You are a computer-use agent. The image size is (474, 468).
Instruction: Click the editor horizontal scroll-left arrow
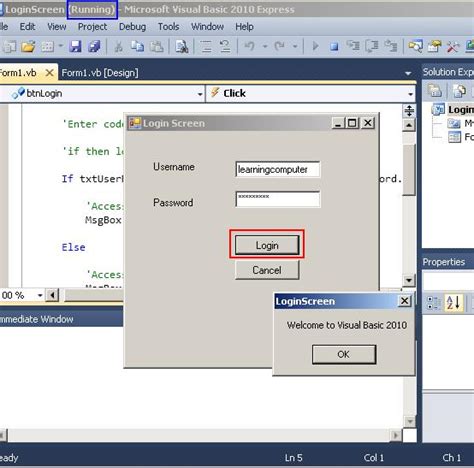(52, 295)
